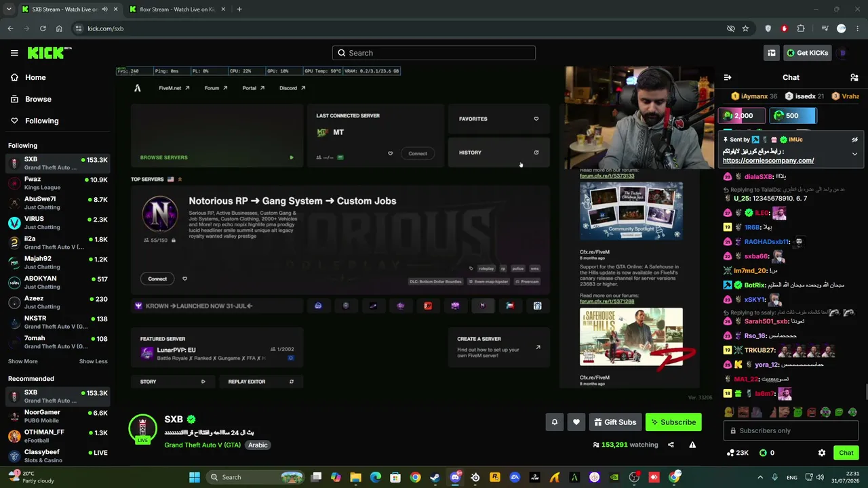Collapse following list with Show Less
The image size is (868, 488).
[94, 361]
